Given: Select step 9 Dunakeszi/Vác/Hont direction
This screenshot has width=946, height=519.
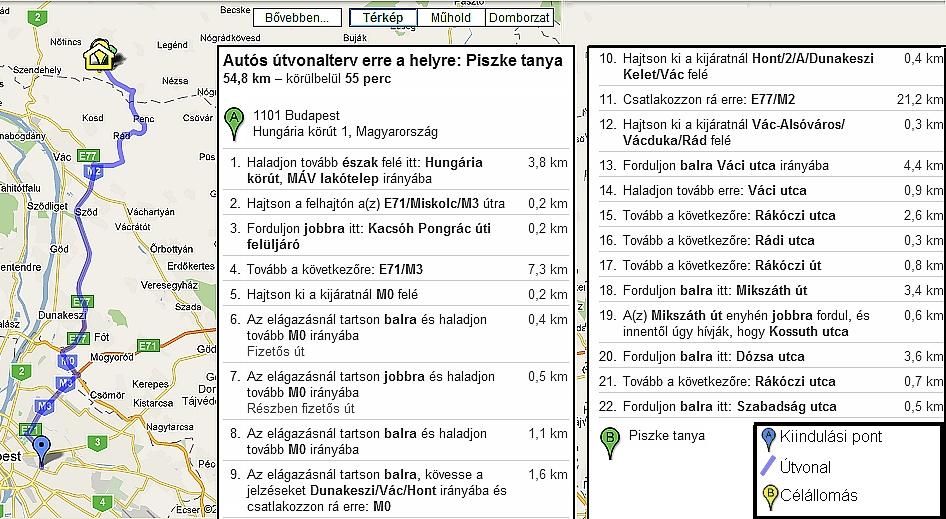Looking at the screenshot, I should point(396,490).
